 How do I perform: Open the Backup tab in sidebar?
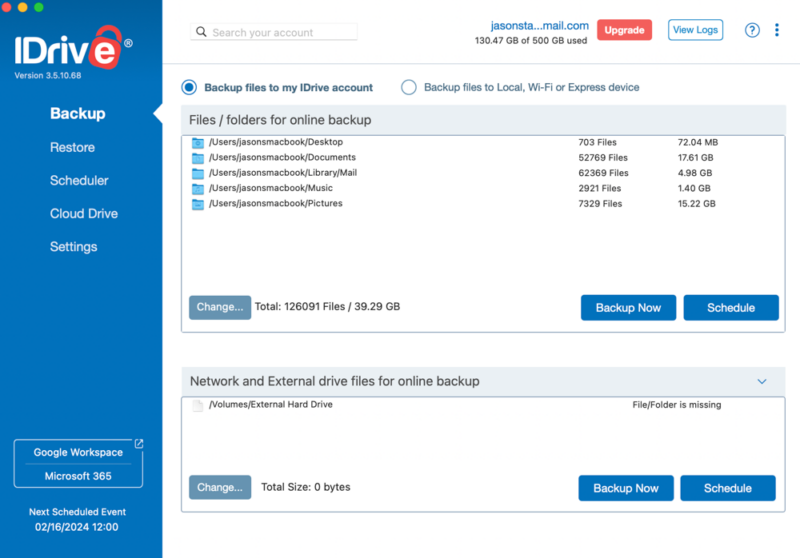coord(78,113)
